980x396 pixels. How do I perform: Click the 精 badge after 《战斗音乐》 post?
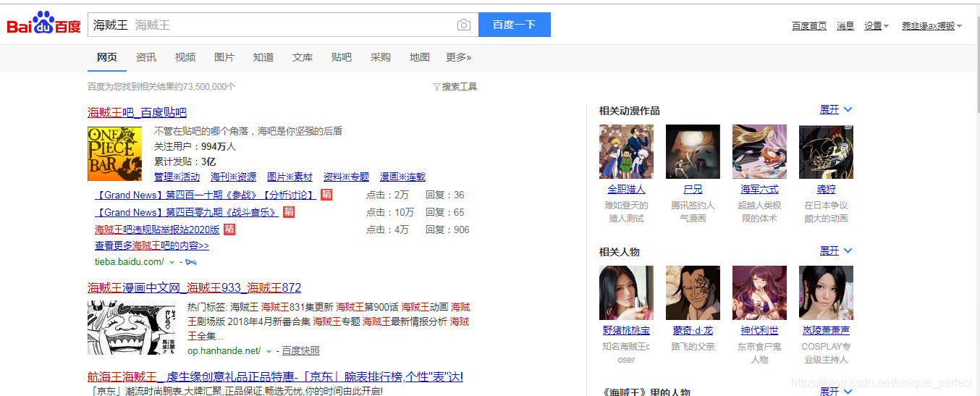[289, 212]
